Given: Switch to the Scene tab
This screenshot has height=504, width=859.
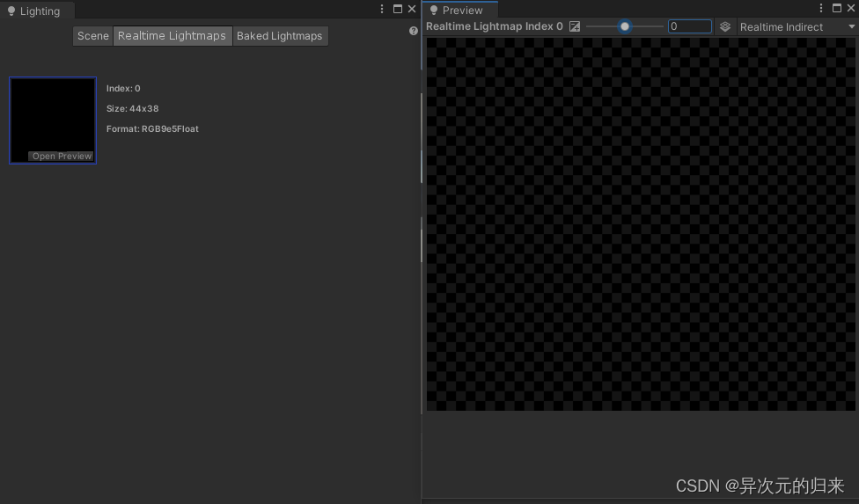Looking at the screenshot, I should point(92,36).
